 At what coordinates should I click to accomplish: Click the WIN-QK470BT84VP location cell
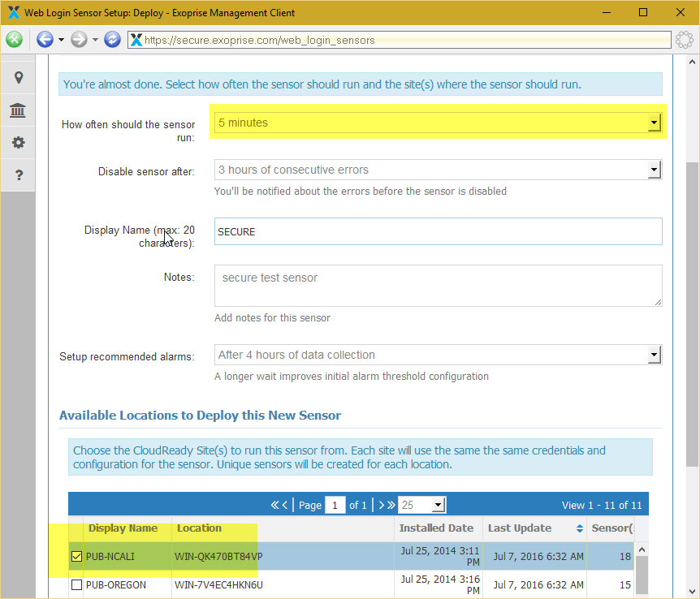tap(283, 556)
